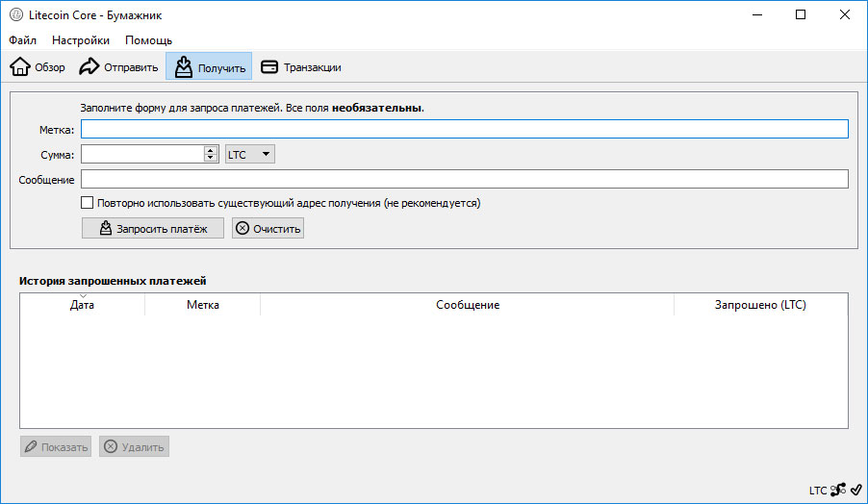Enable reuse existing receiving address checkbox
Viewport: 868px width, 504px height.
click(87, 203)
